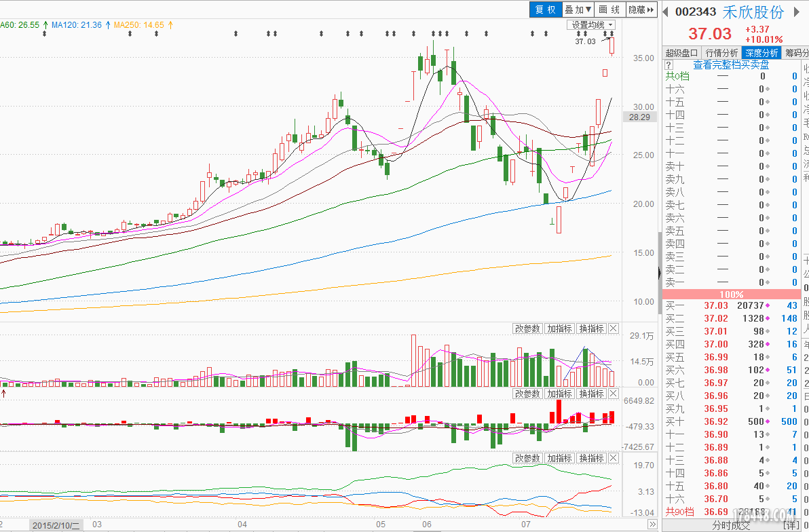
Task: Open the 叠加 overlay dropdown
Action: tap(578, 9)
